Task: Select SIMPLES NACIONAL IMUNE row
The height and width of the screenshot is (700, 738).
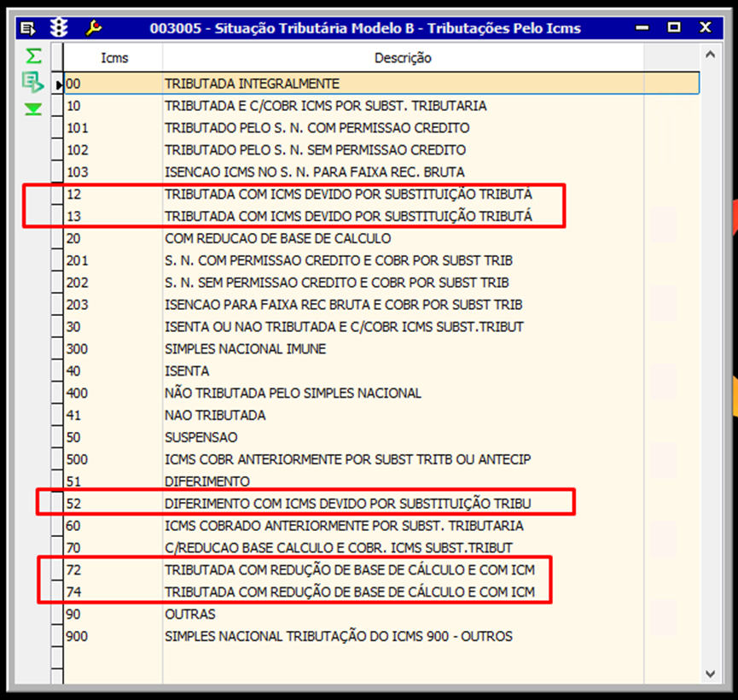Action: tap(381, 349)
